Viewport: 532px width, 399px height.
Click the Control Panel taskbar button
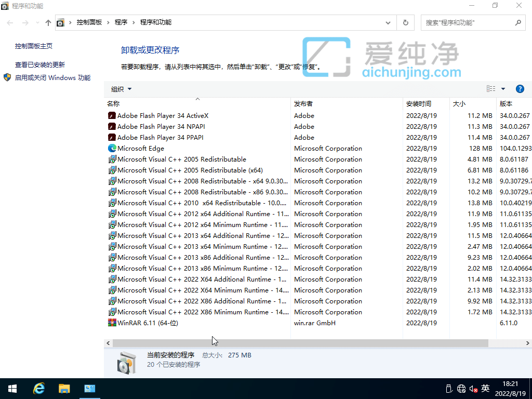(89, 389)
